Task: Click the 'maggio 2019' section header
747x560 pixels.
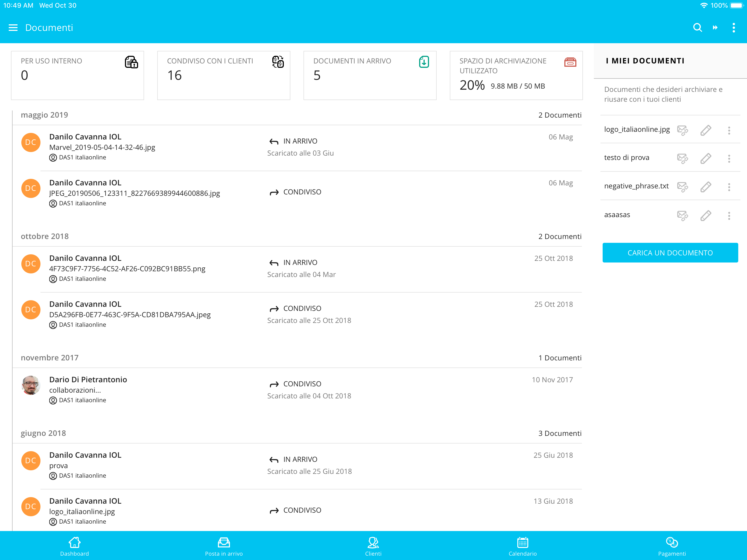Action: 44,115
